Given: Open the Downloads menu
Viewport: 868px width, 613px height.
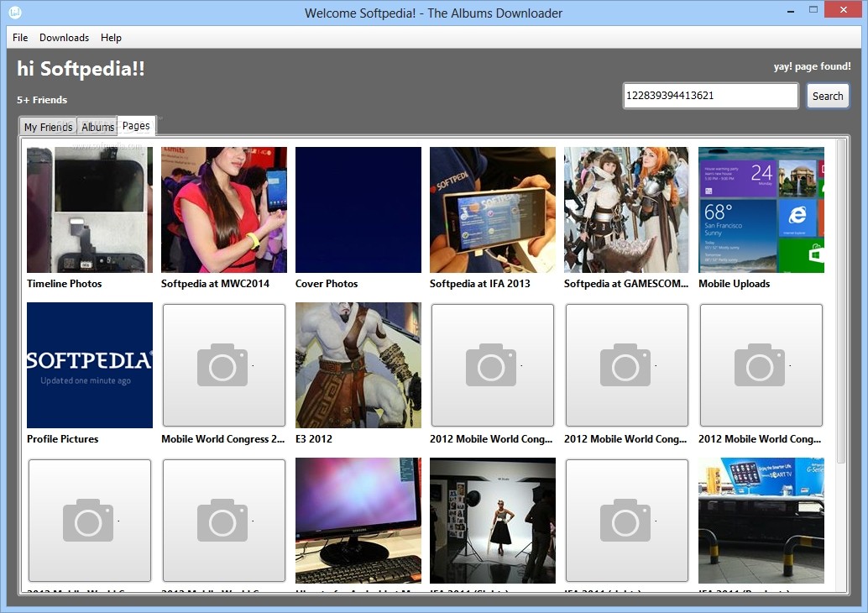Looking at the screenshot, I should 64,38.
